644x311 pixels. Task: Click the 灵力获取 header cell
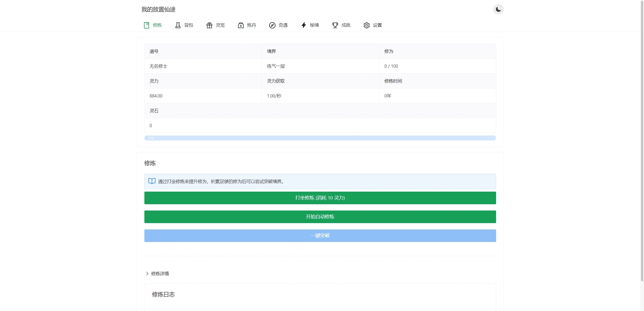click(320, 81)
